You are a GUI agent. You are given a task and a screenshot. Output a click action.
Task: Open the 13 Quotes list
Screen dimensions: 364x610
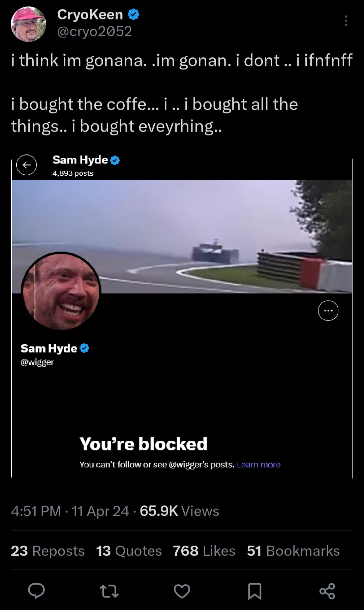(x=129, y=551)
